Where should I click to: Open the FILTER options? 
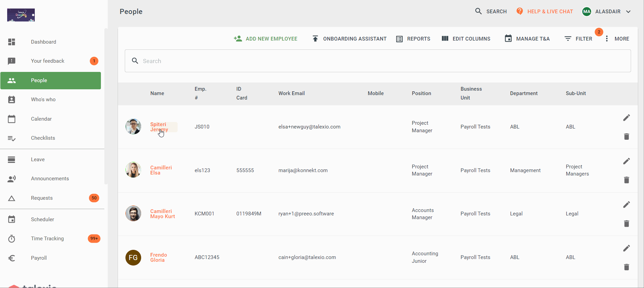click(579, 39)
